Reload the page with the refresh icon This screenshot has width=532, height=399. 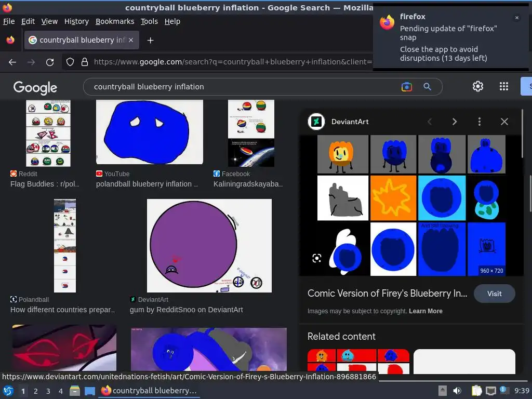[x=50, y=62]
